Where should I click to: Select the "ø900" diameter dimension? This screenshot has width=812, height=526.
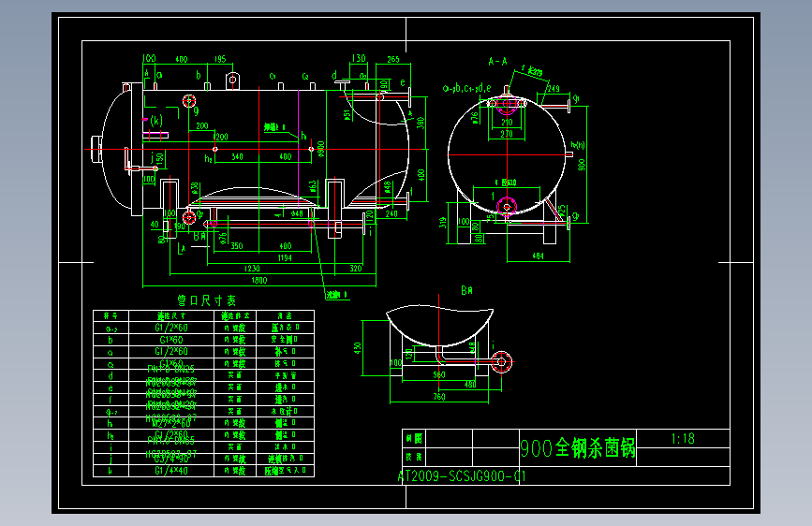tap(321, 150)
